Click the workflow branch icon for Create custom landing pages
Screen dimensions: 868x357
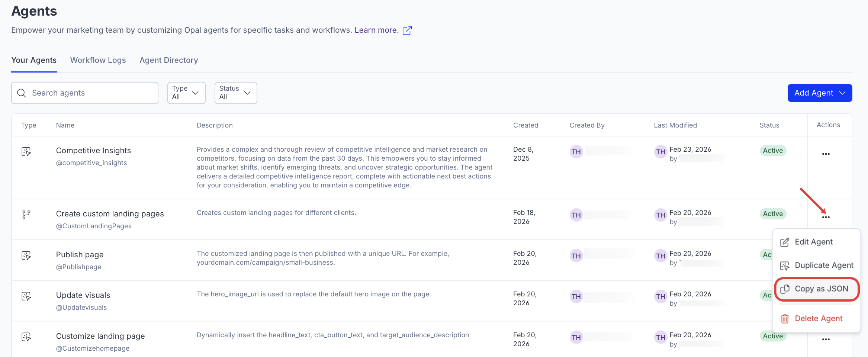pos(26,215)
